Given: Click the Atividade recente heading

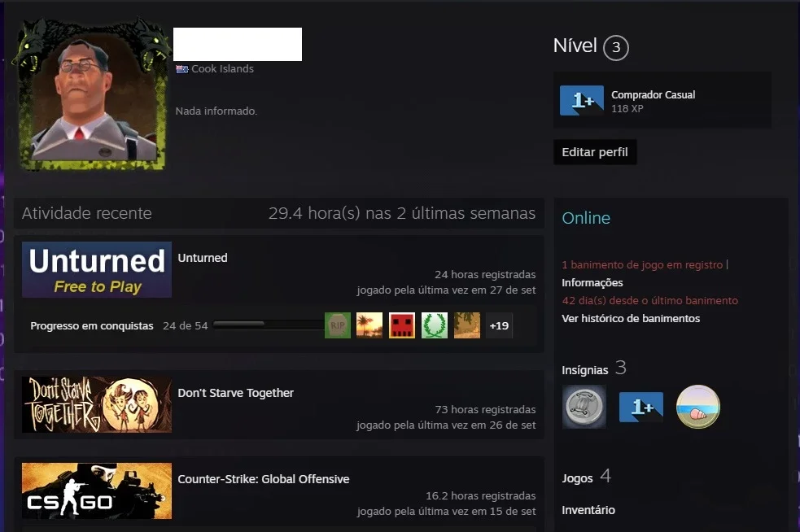Looking at the screenshot, I should (87, 213).
